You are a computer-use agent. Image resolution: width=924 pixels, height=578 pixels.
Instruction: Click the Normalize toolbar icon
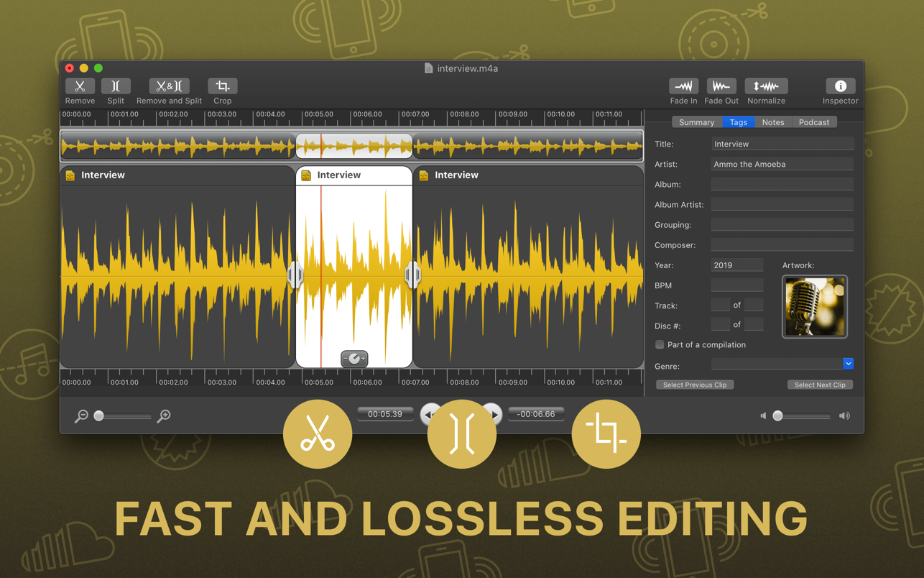point(766,86)
